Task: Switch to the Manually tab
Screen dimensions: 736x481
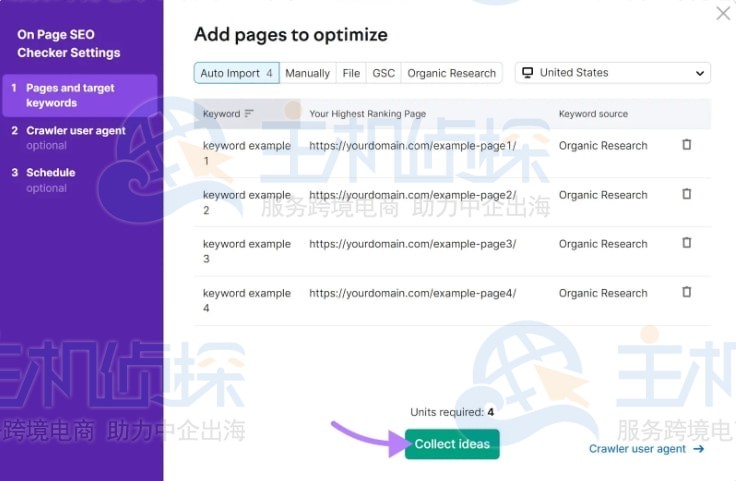Action: 307,73
